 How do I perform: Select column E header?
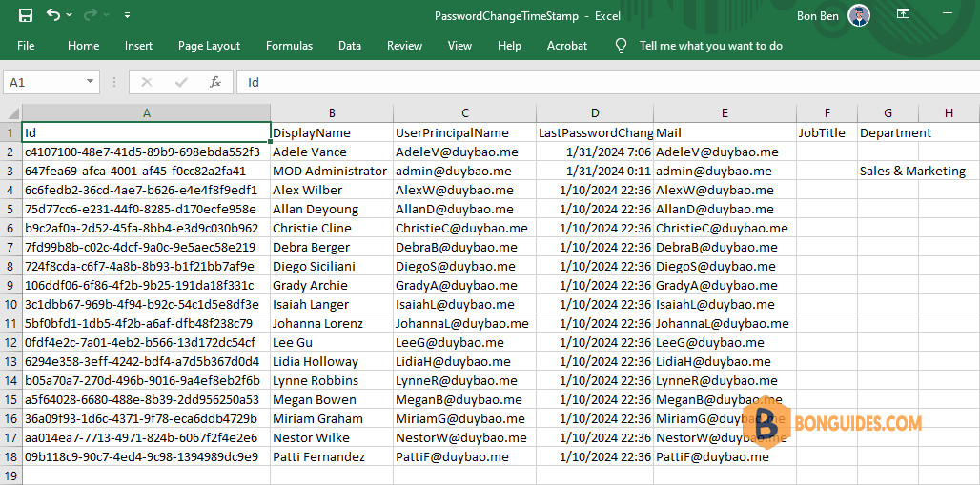click(725, 113)
